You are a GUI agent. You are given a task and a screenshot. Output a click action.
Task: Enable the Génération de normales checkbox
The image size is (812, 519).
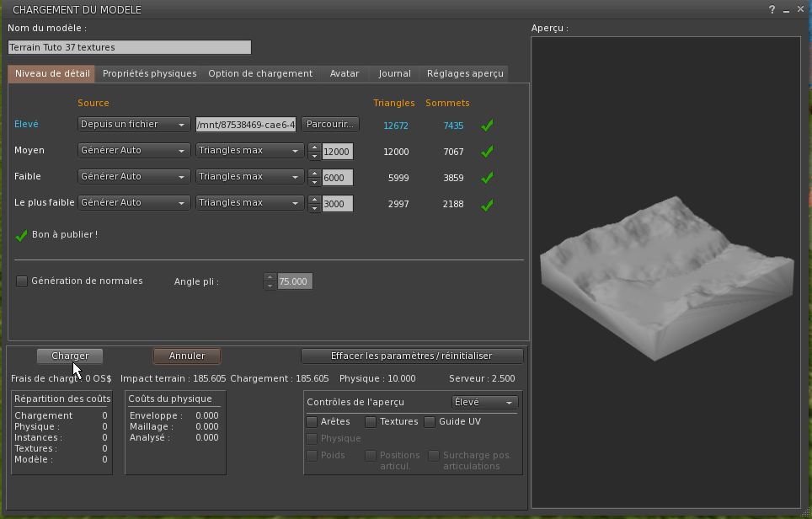[23, 281]
